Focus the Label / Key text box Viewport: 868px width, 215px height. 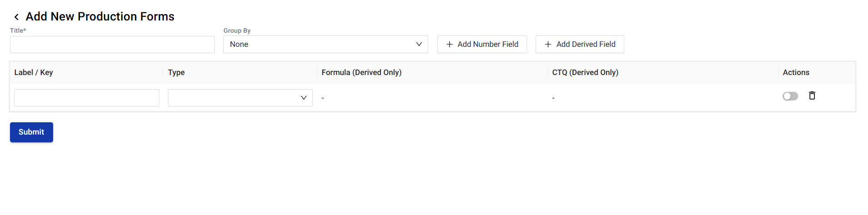tap(86, 98)
